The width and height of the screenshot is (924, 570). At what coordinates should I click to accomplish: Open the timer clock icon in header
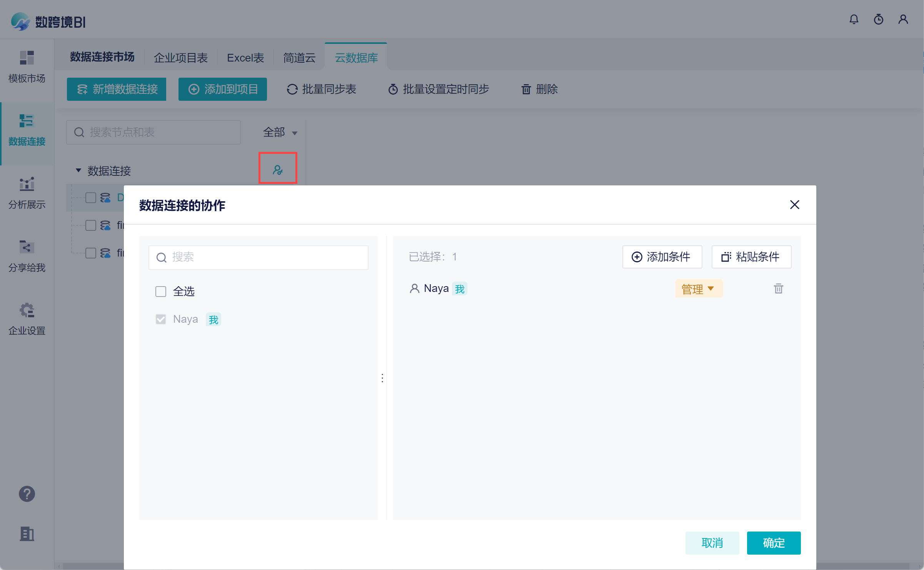[878, 19]
